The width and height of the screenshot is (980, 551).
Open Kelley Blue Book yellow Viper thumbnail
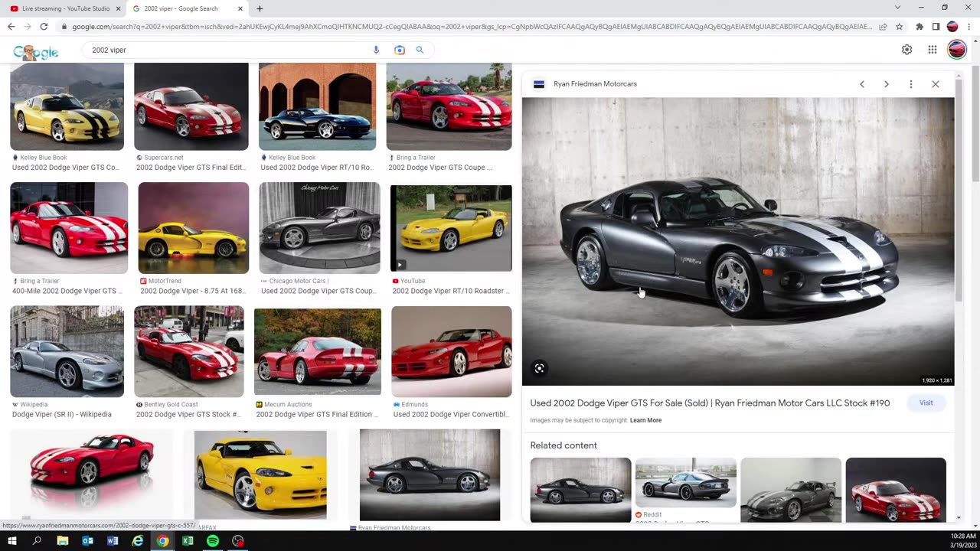[x=67, y=106]
